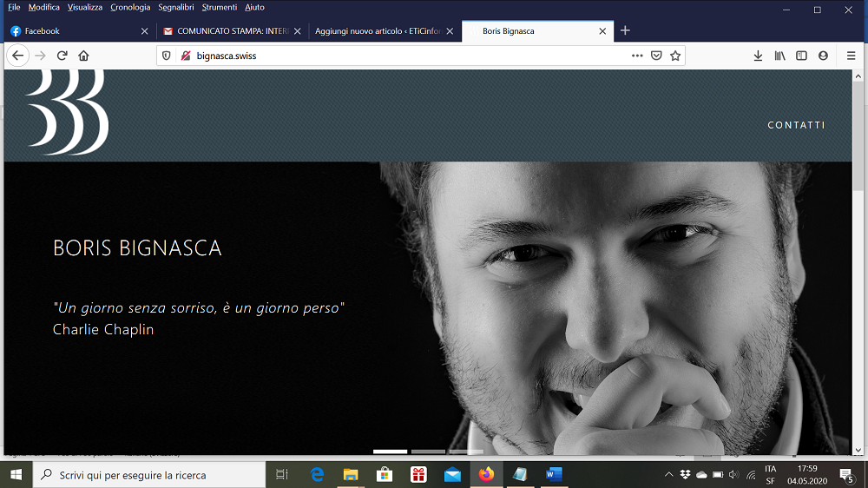Click scrollbar down arrow
This screenshot has height=488, width=868.
[858, 451]
